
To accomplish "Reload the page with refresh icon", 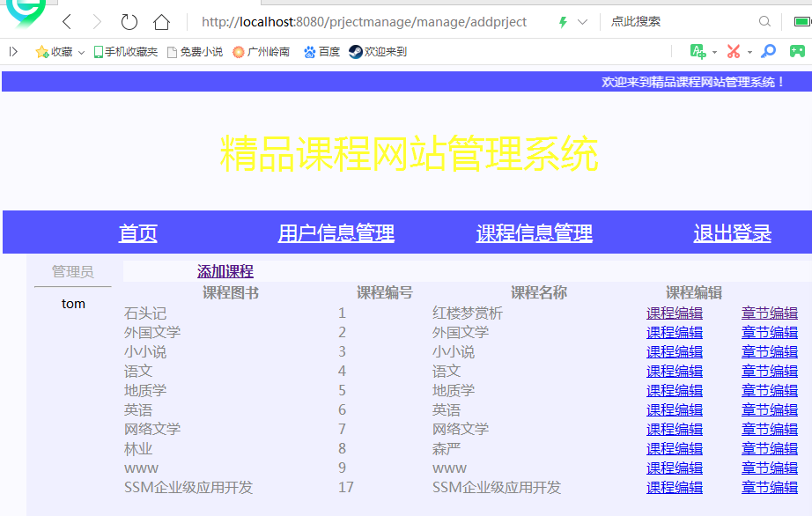I will click(128, 23).
